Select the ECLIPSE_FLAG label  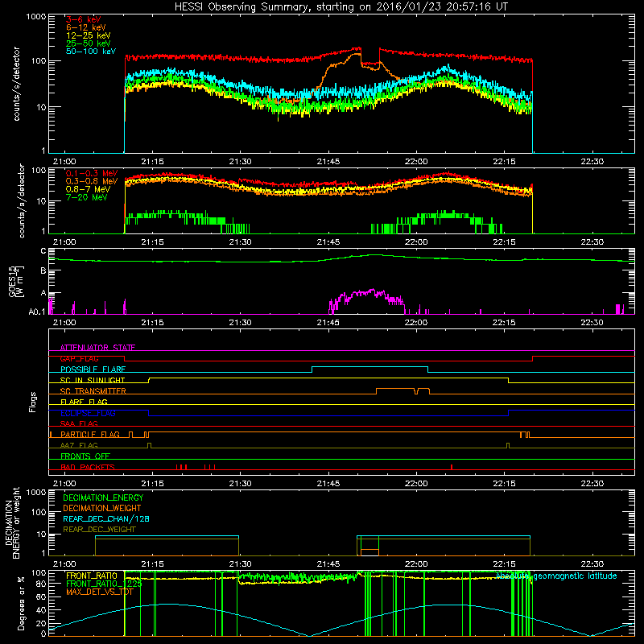click(88, 413)
